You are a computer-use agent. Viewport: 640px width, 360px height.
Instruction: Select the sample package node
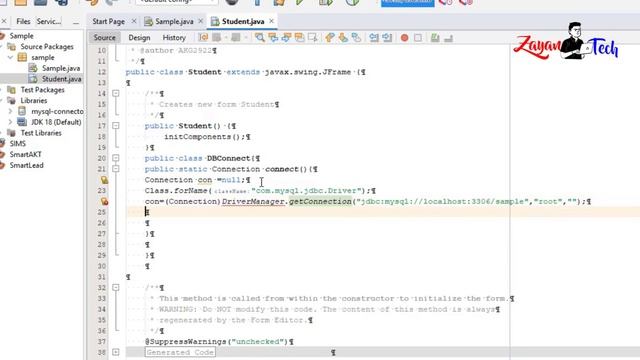[42, 58]
